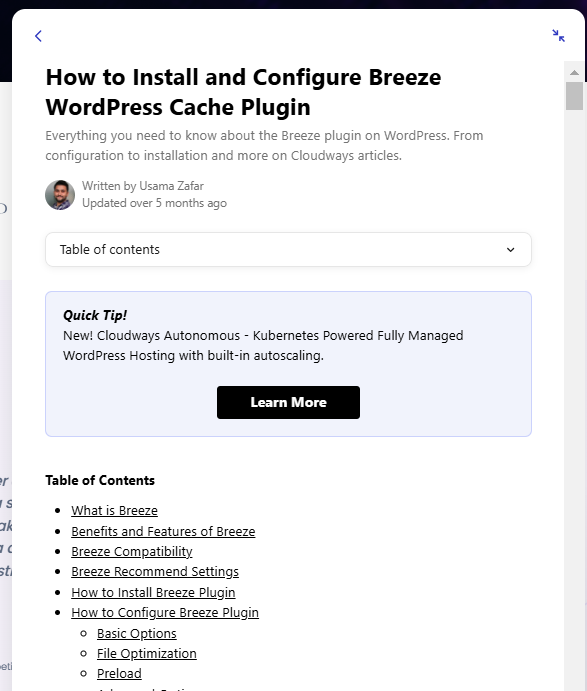The image size is (587, 691).
Task: Open Benefits and Features of Breeze link
Action: click(163, 531)
